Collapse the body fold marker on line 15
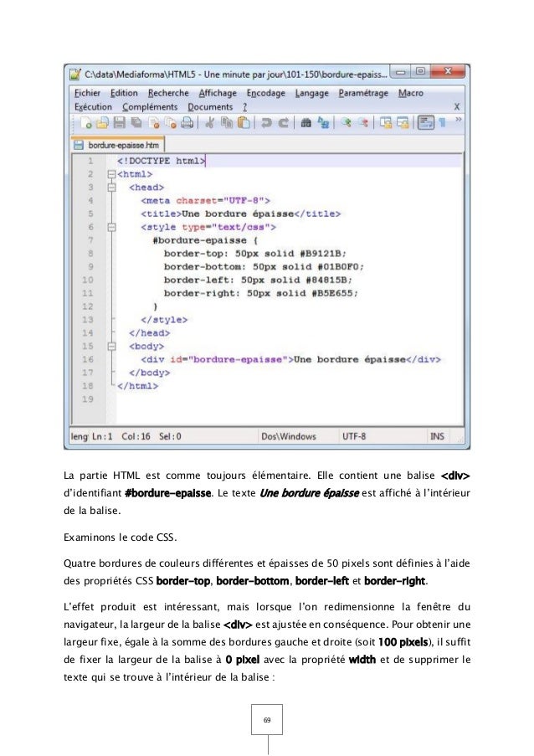This screenshot has width=534, height=756. pyautogui.click(x=112, y=346)
